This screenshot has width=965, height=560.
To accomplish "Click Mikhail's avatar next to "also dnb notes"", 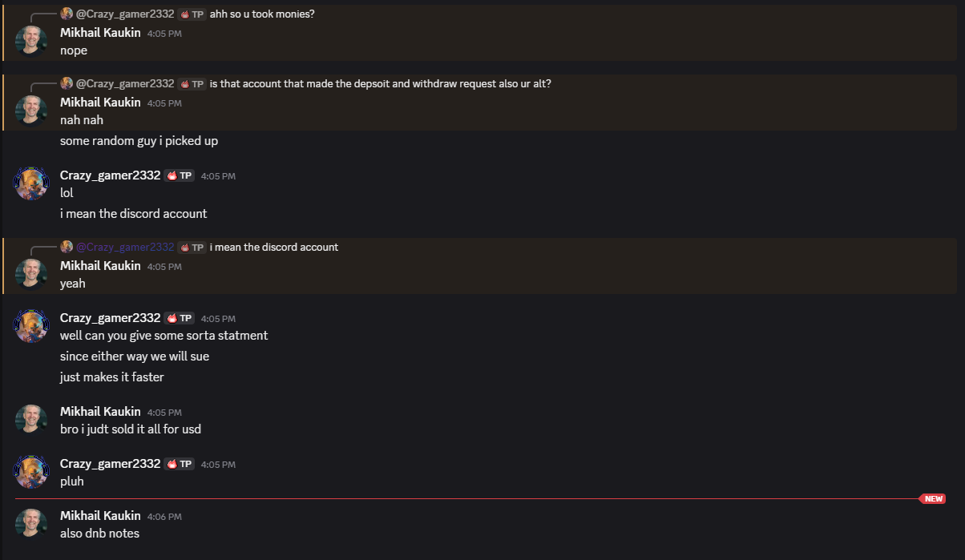I will (x=30, y=524).
